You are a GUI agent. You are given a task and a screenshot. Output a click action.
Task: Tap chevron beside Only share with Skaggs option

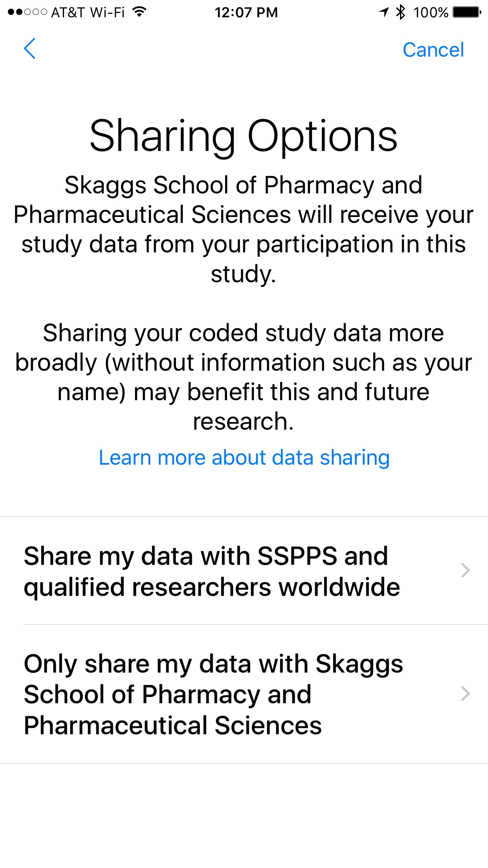click(465, 694)
